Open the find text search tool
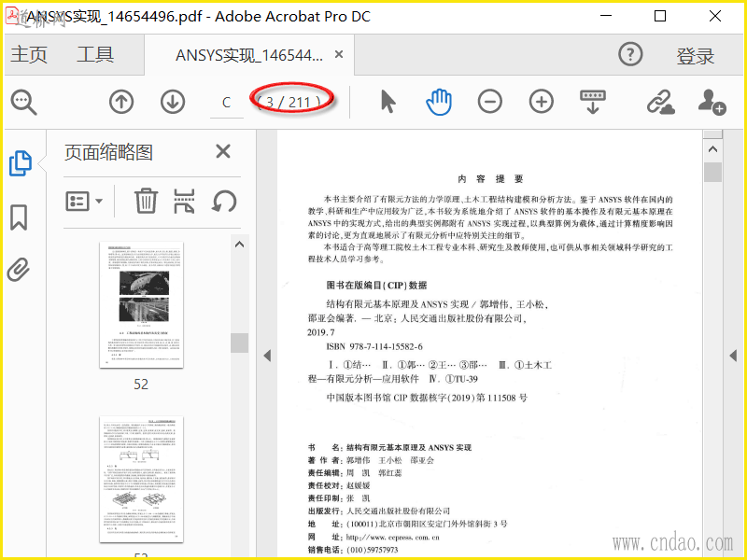This screenshot has width=747, height=560. pos(24,102)
